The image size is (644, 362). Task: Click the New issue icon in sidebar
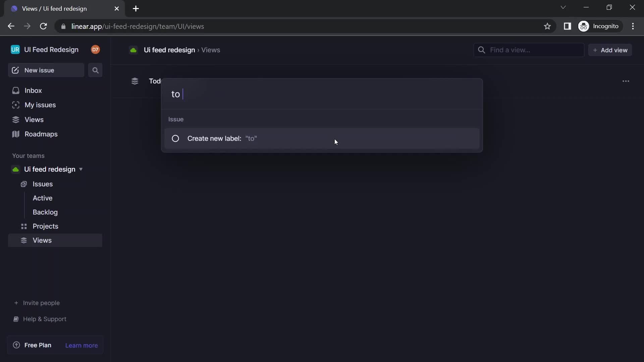pyautogui.click(x=15, y=70)
